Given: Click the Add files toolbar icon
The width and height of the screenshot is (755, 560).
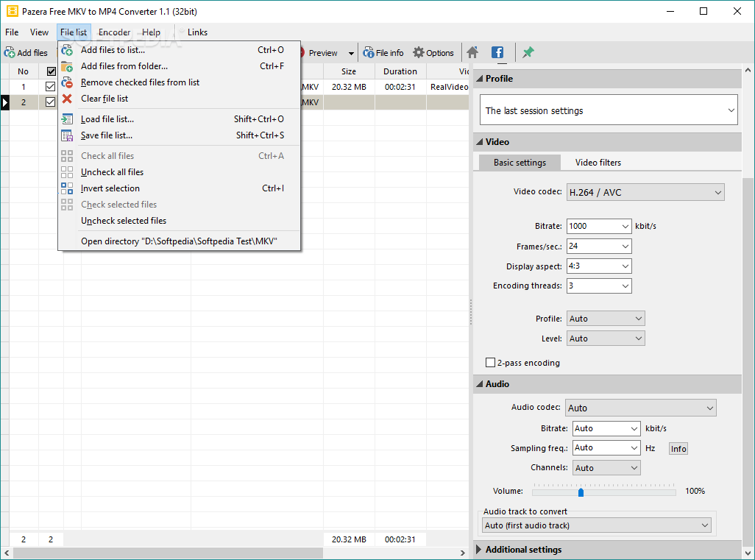Looking at the screenshot, I should [x=9, y=52].
